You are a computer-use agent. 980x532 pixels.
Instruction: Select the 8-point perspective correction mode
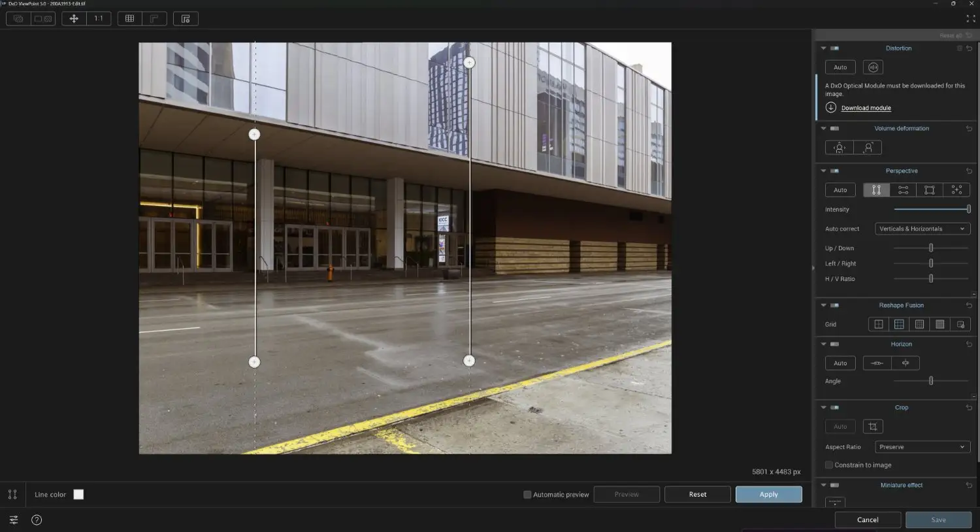point(956,190)
